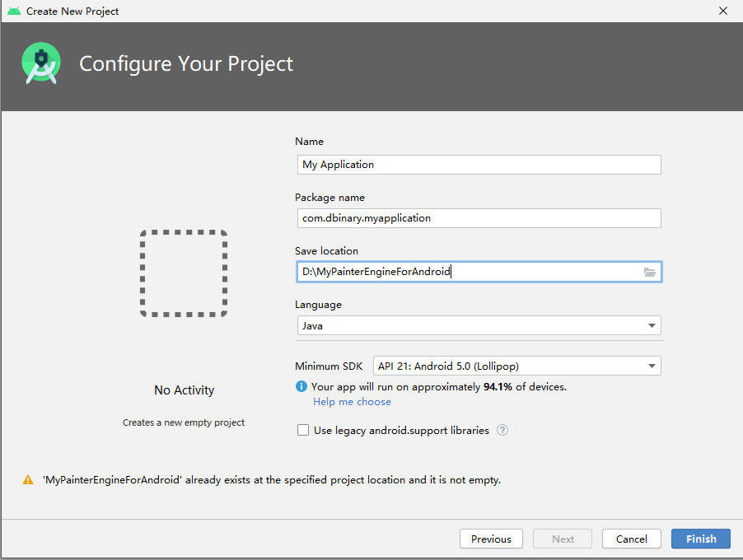Screen dimensions: 743x560
Task: Expand the Minimum SDK dropdown
Action: point(516,366)
